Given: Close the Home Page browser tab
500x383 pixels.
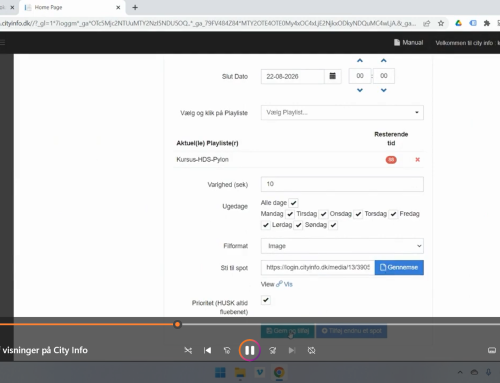Looking at the screenshot, I should tap(118, 7).
